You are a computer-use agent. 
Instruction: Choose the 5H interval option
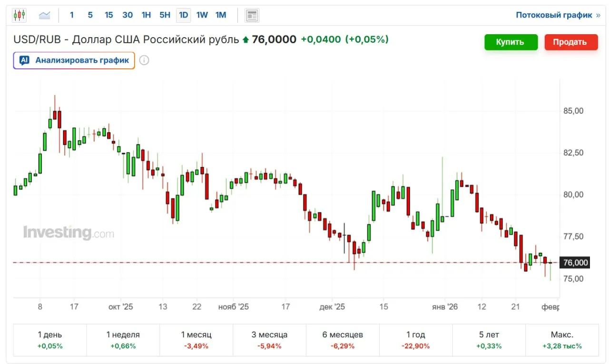coord(165,15)
